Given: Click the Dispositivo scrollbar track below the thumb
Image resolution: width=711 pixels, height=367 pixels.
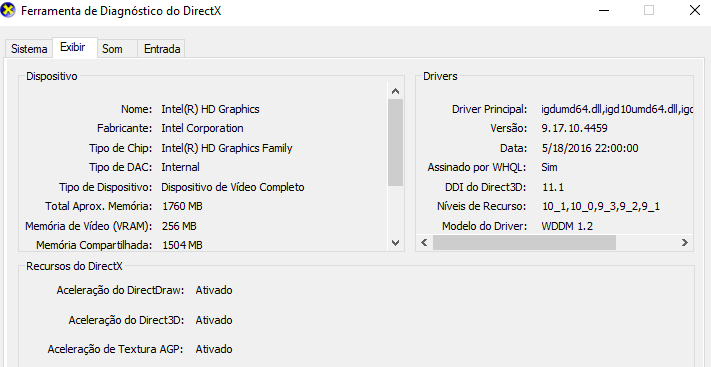Looking at the screenshot, I should (395, 211).
